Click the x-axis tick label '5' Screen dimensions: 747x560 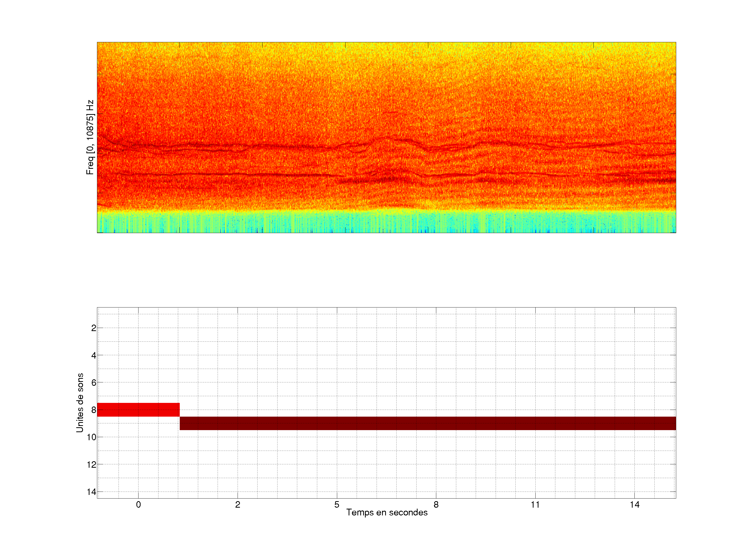337,505
